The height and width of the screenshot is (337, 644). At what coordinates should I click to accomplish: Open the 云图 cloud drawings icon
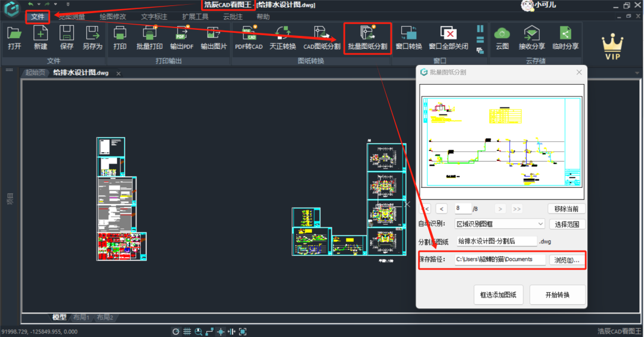502,38
